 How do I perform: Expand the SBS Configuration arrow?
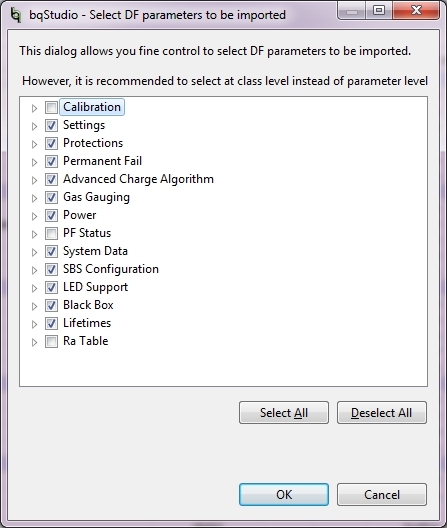point(34,270)
